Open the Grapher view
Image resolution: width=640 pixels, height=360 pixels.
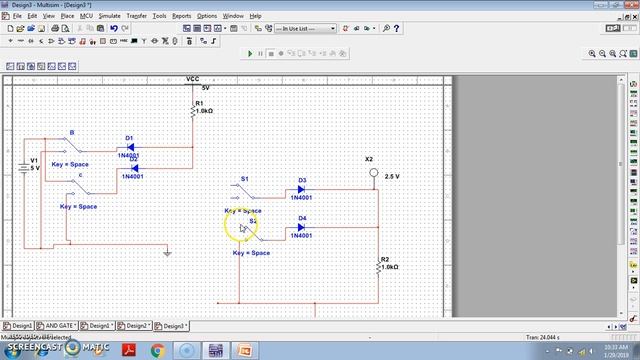pos(218,29)
